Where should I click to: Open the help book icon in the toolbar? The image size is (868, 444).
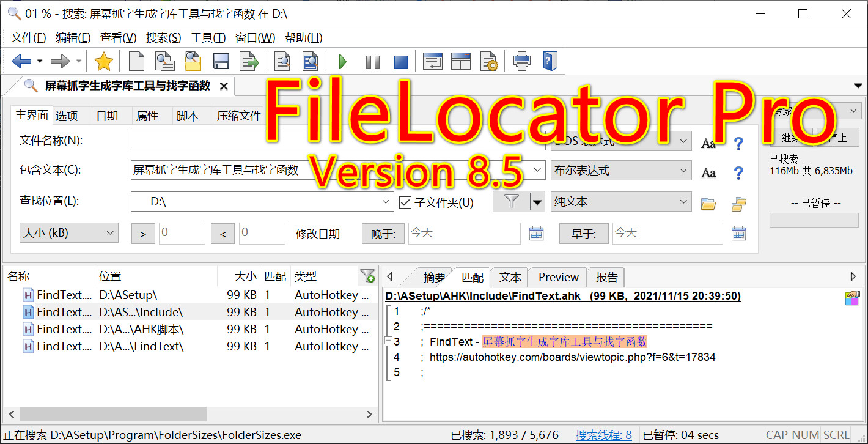[x=550, y=61]
